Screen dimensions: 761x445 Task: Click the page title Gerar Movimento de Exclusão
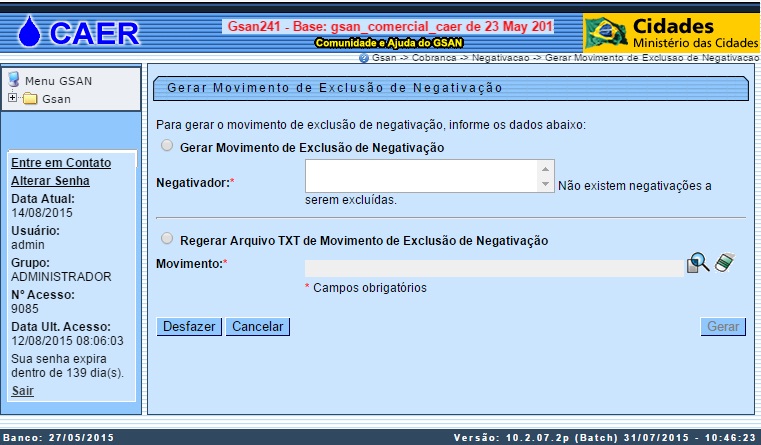(x=334, y=88)
